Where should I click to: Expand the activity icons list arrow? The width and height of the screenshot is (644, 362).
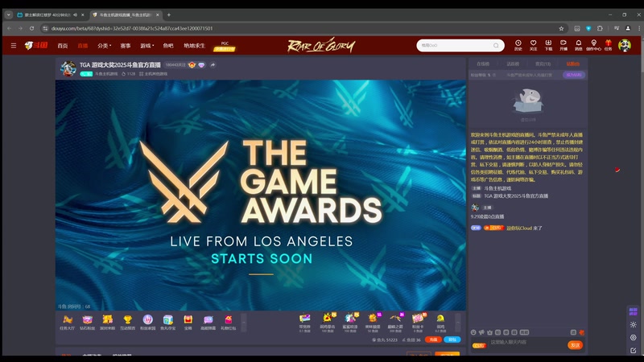(x=244, y=323)
